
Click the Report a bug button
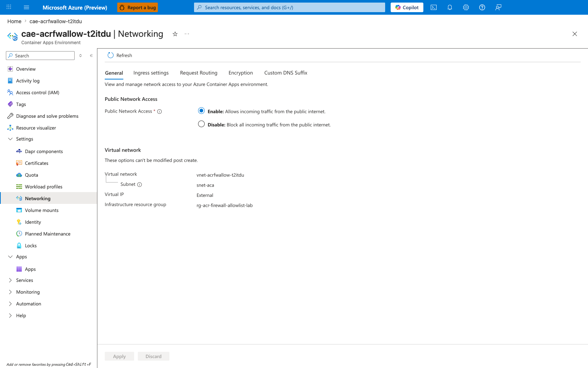(137, 7)
